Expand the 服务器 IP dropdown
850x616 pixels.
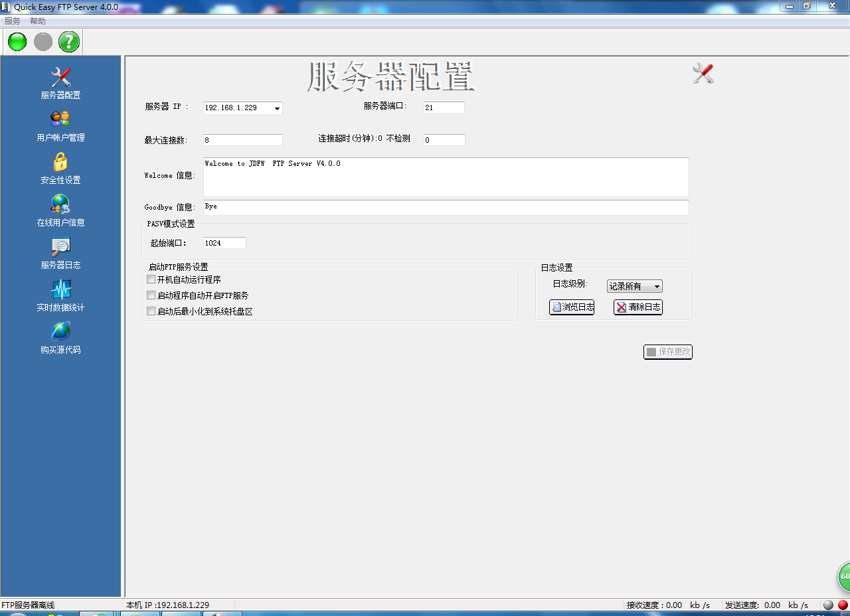[x=277, y=108]
